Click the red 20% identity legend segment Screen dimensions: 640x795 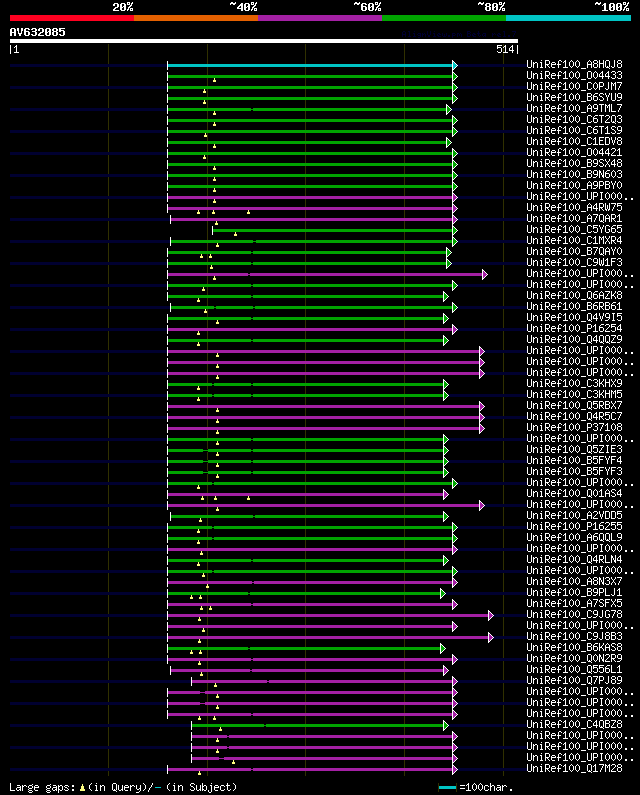coord(72,18)
